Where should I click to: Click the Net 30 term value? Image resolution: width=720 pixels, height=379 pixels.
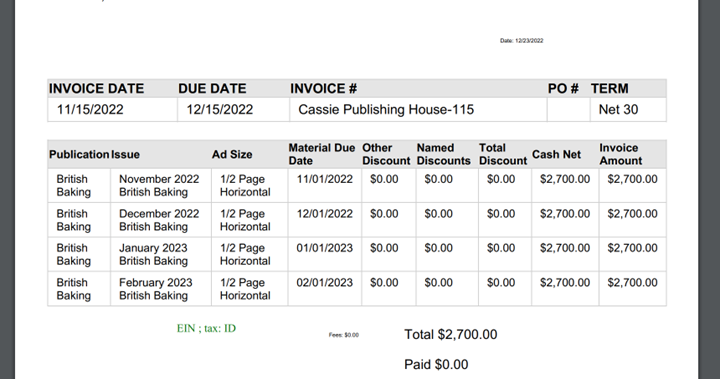point(618,109)
